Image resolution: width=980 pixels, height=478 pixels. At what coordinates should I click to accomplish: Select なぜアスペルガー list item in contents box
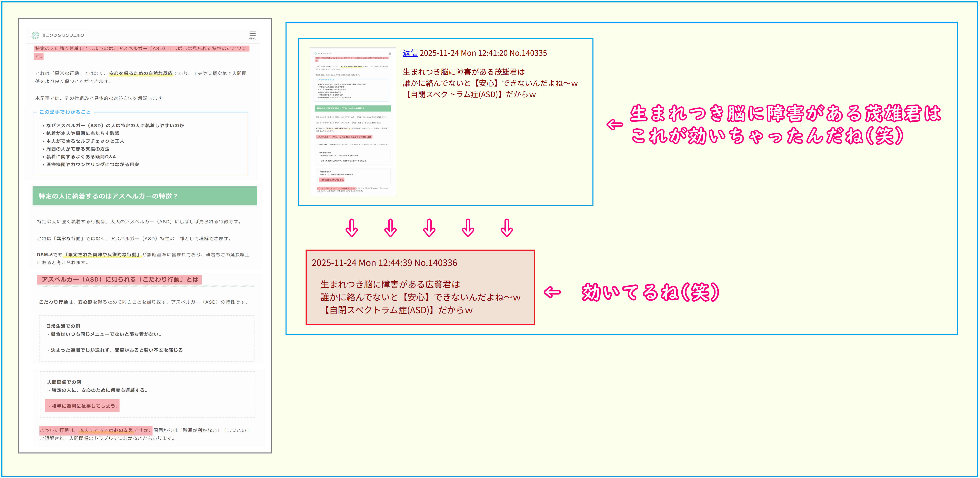click(x=115, y=125)
